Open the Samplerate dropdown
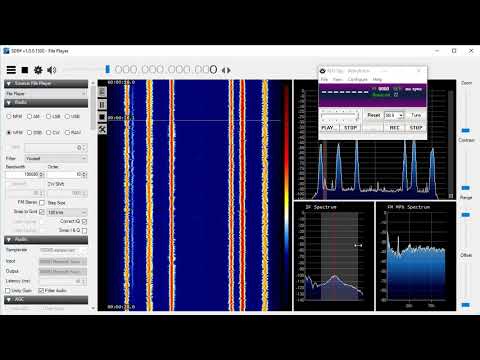This screenshot has width=480, height=360. coord(63,250)
